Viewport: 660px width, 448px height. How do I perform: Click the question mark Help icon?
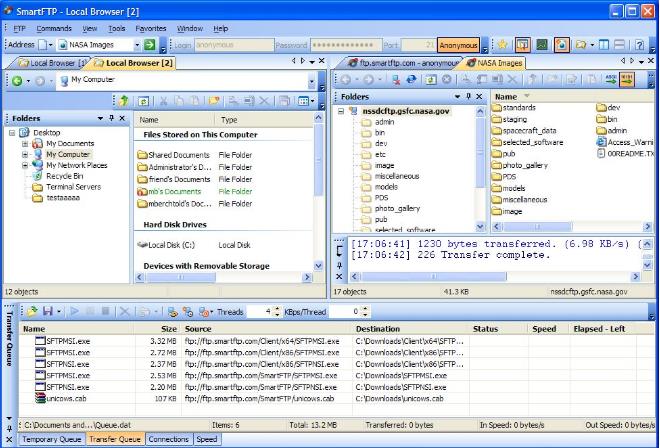[639, 45]
